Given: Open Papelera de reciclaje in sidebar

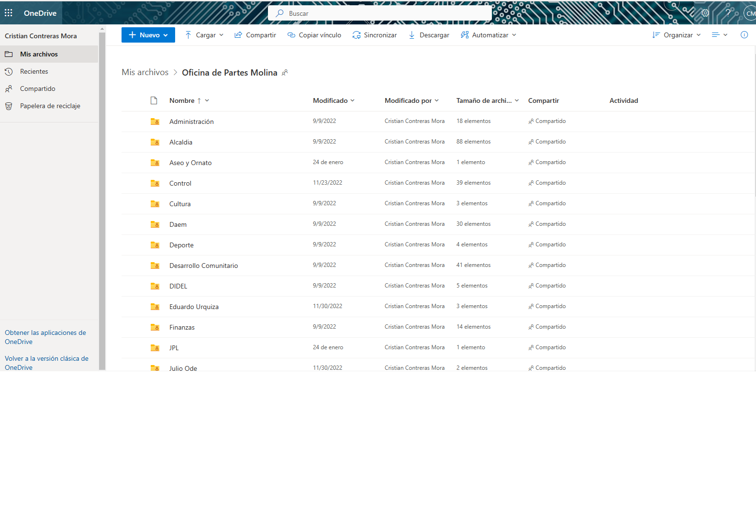Looking at the screenshot, I should point(50,106).
